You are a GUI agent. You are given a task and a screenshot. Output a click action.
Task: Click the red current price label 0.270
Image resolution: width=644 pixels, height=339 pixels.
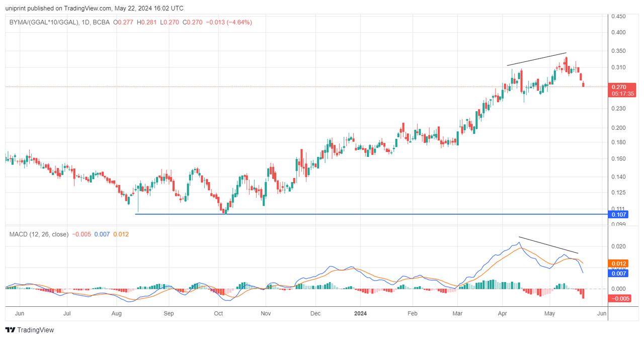pyautogui.click(x=619, y=87)
